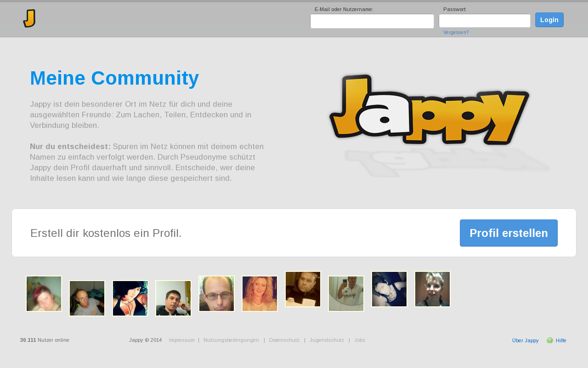Image resolution: width=588 pixels, height=368 pixels.
Task: Open profile photo of man with glasses, green border
Action: tap(217, 294)
